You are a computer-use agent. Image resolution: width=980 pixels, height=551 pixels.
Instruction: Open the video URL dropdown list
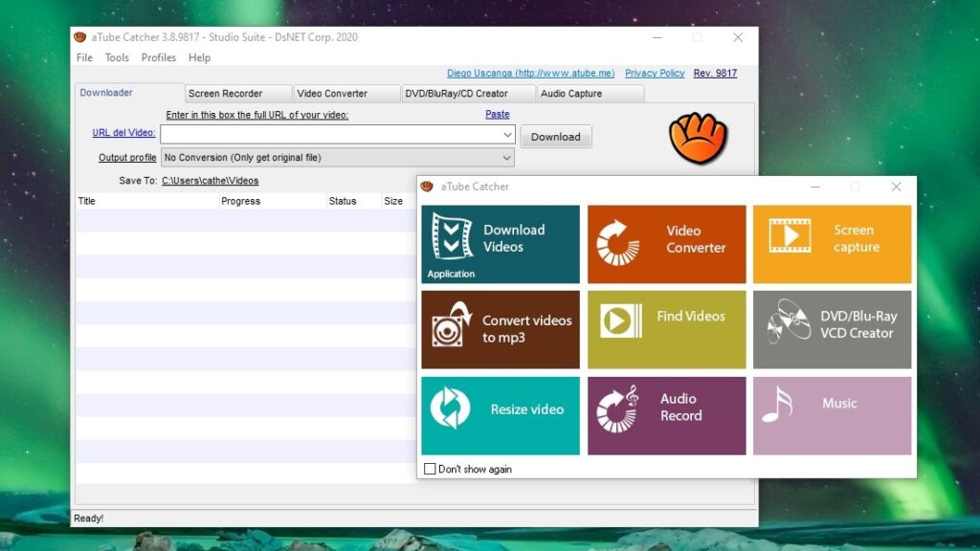[508, 135]
